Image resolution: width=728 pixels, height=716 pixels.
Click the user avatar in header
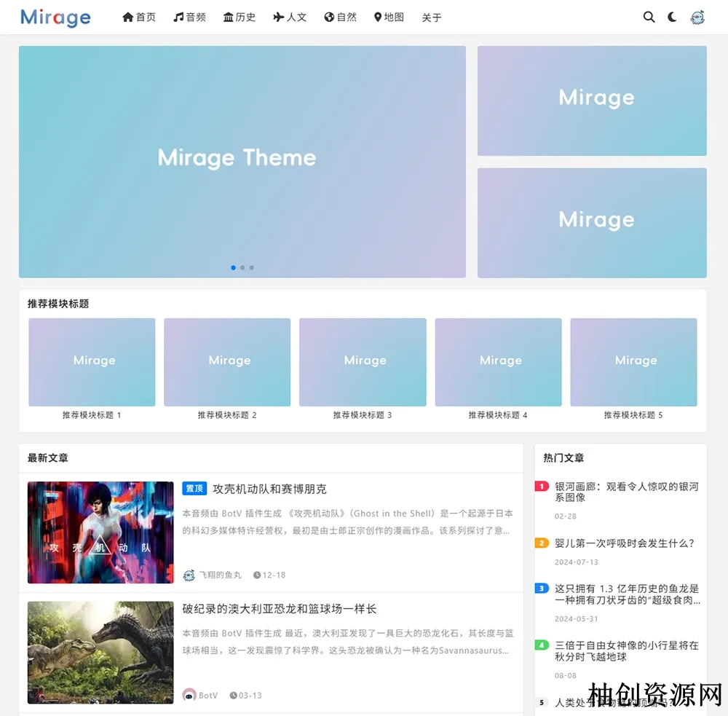coord(697,17)
